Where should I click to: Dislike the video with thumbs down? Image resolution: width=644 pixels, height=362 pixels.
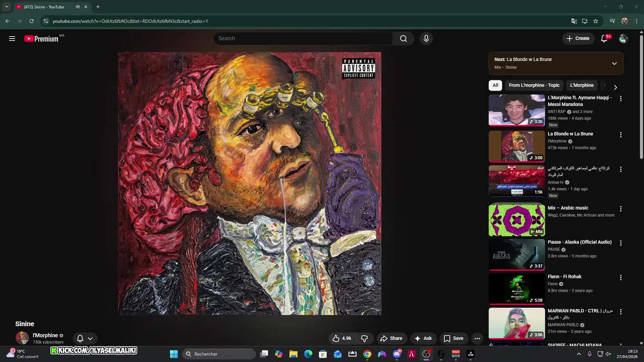tap(365, 338)
